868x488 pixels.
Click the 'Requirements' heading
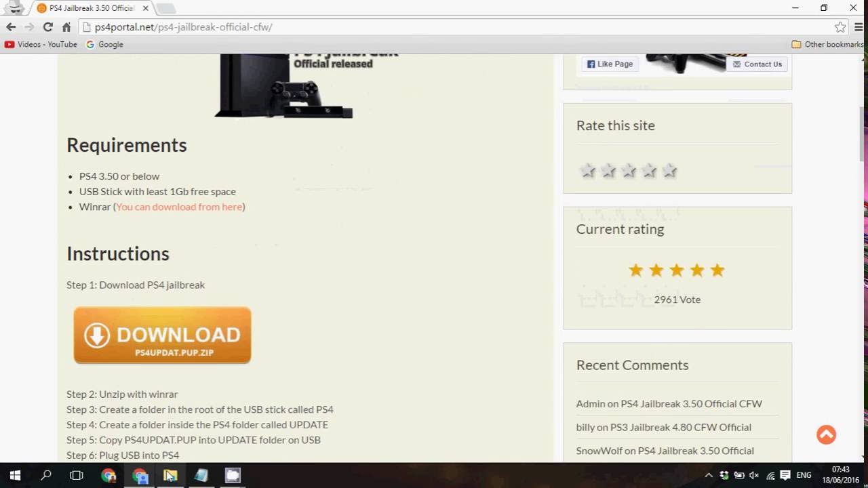127,145
